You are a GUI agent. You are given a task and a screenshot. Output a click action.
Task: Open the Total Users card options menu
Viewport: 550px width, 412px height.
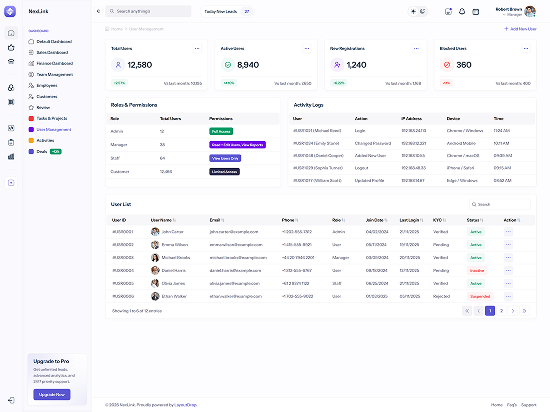pos(197,48)
